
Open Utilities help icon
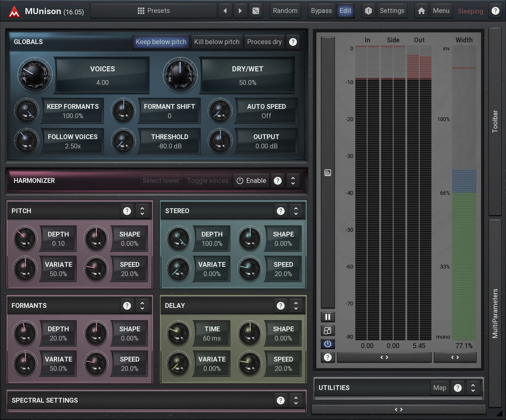pyautogui.click(x=458, y=388)
